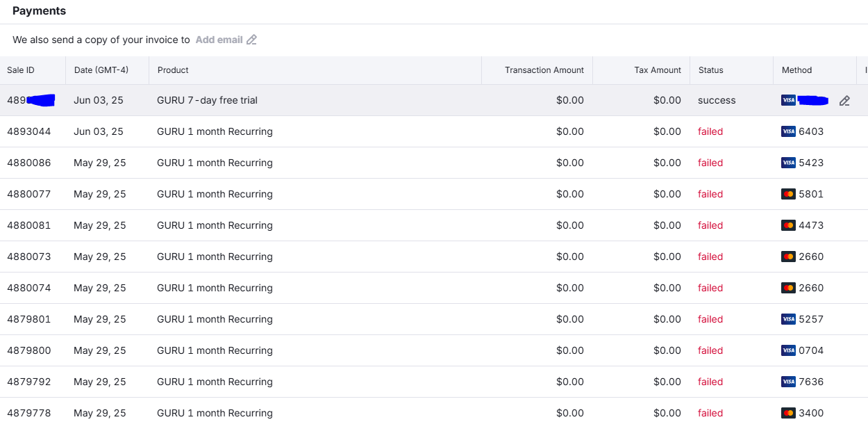Select sale ID 4879792

click(29, 382)
